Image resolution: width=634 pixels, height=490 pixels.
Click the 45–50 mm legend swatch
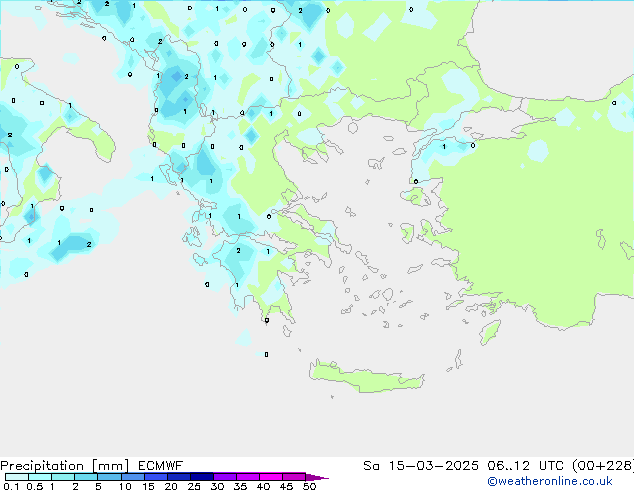(x=294, y=477)
